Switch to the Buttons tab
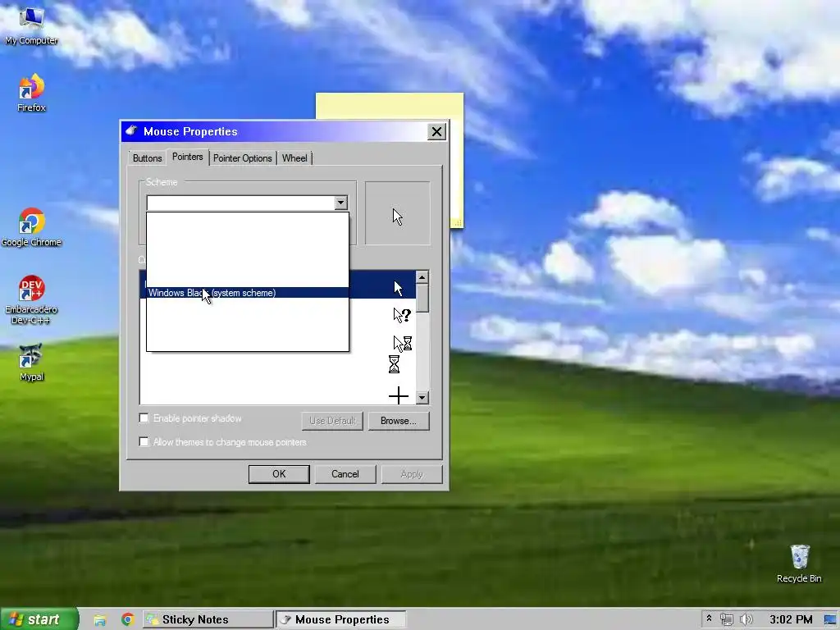 (x=148, y=158)
